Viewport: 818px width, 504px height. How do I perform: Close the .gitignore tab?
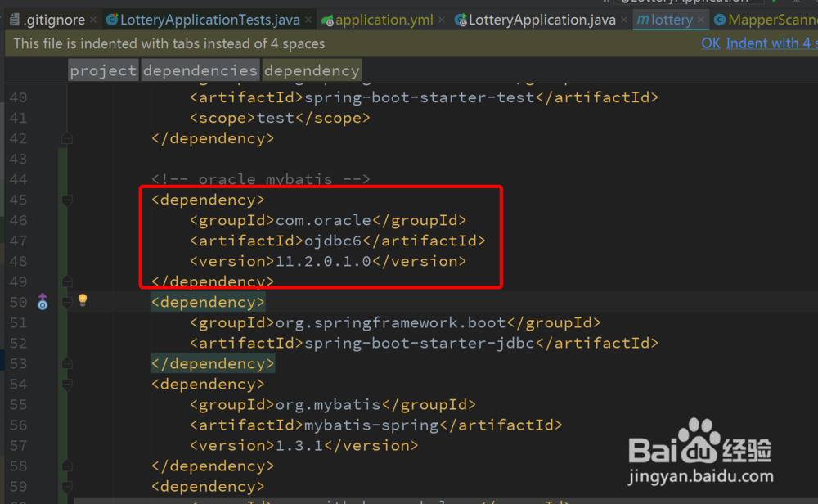[x=93, y=20]
